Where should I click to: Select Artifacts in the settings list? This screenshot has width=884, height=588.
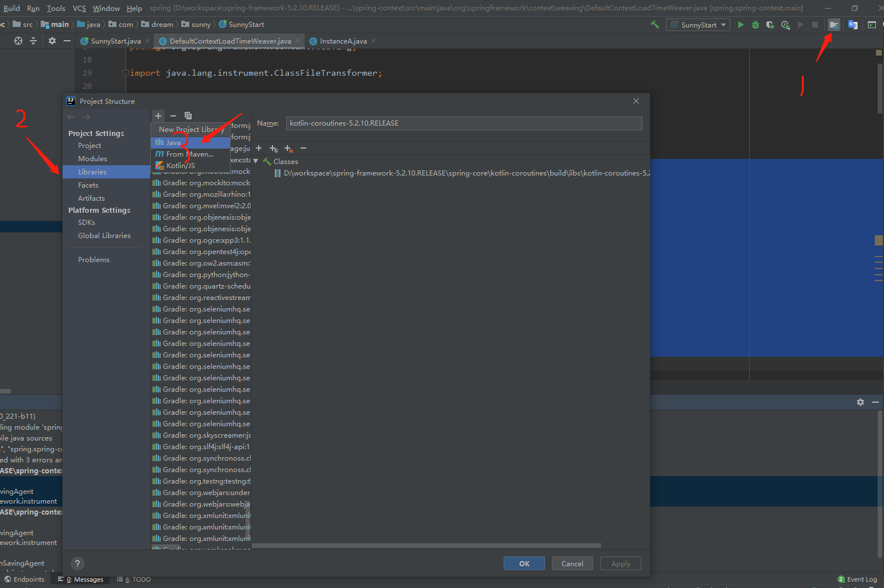point(91,198)
